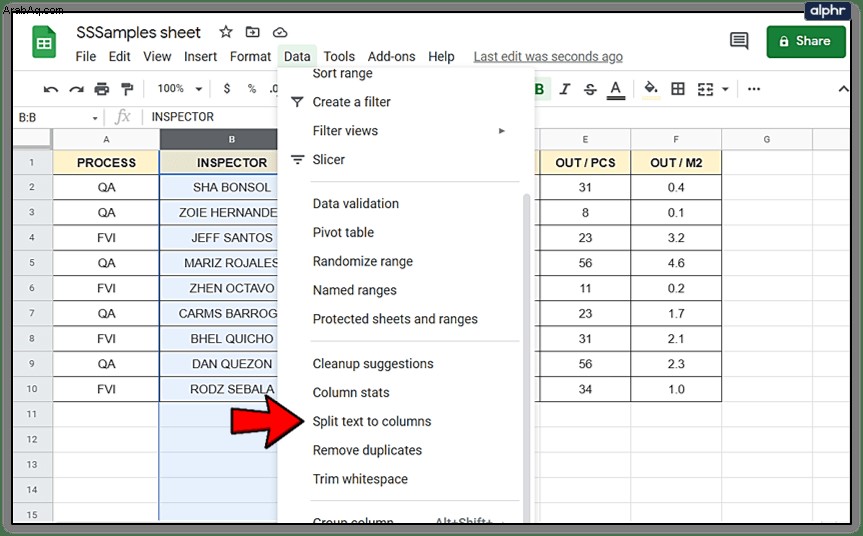Screen dimensions: 863x536
Task: Show more toolbar options
Action: point(754,89)
